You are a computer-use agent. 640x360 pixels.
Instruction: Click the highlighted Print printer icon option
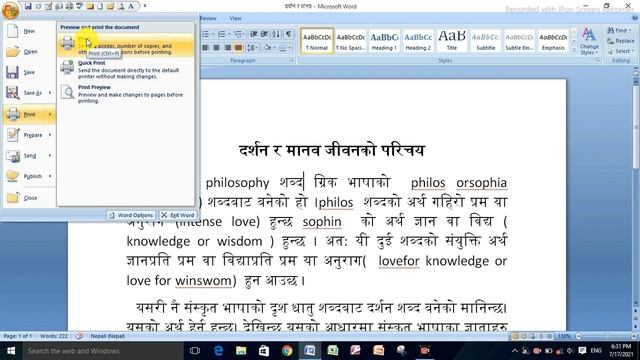pos(126,45)
